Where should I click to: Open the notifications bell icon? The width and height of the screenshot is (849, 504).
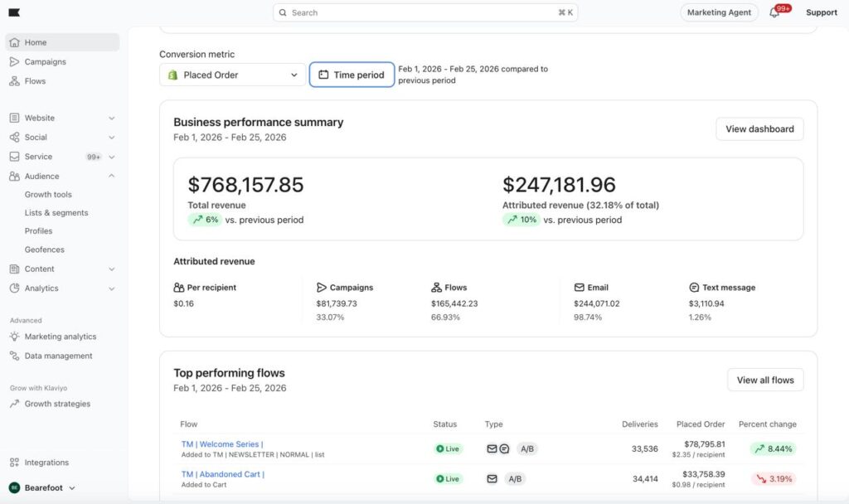tap(774, 12)
